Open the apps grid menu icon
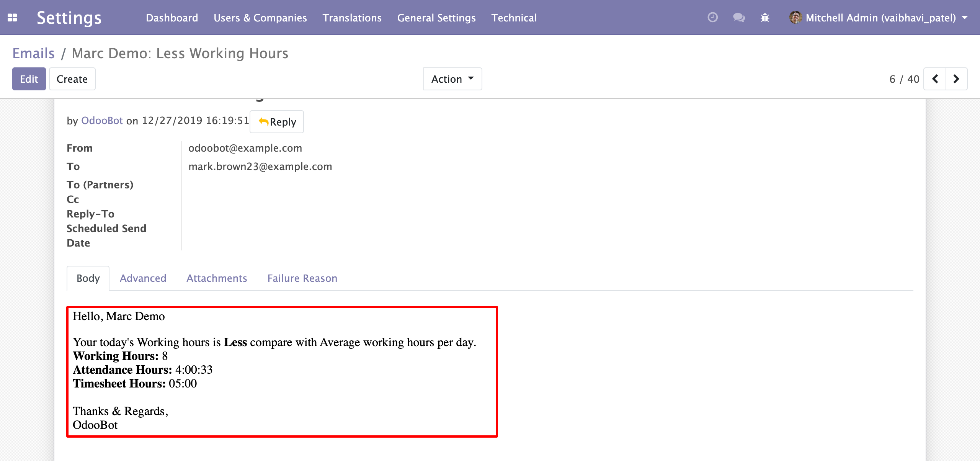 point(12,18)
